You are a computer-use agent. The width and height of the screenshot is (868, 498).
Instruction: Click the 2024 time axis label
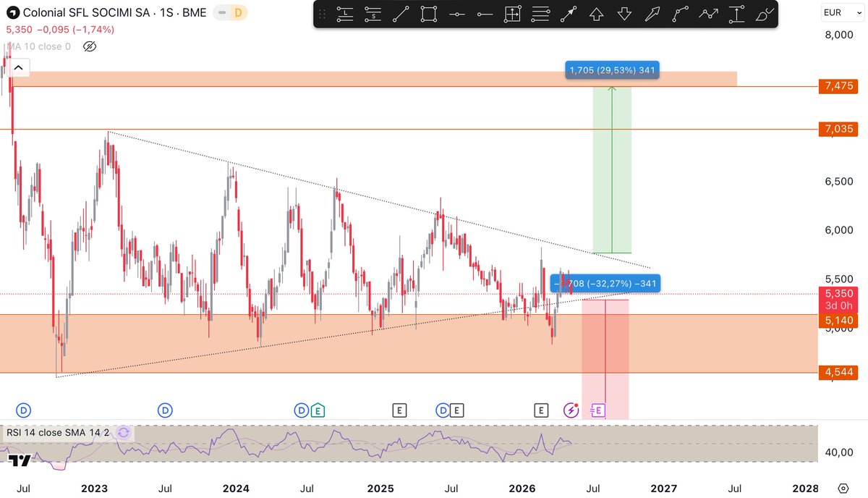coord(236,489)
